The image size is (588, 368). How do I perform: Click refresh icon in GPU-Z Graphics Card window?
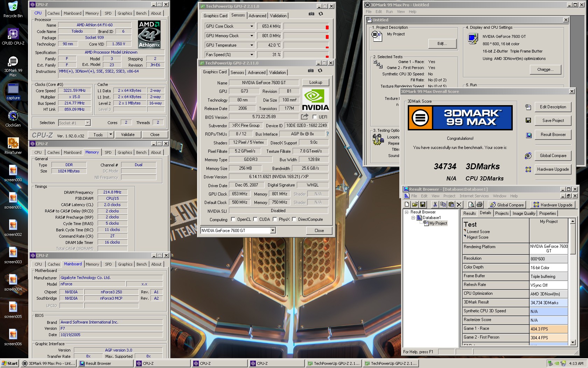tap(320, 71)
